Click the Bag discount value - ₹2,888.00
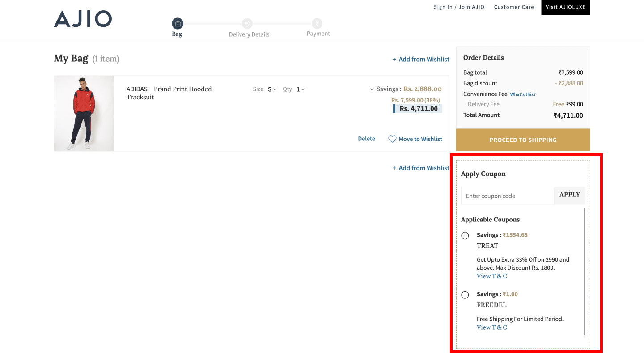The height and width of the screenshot is (353, 644). pyautogui.click(x=569, y=83)
